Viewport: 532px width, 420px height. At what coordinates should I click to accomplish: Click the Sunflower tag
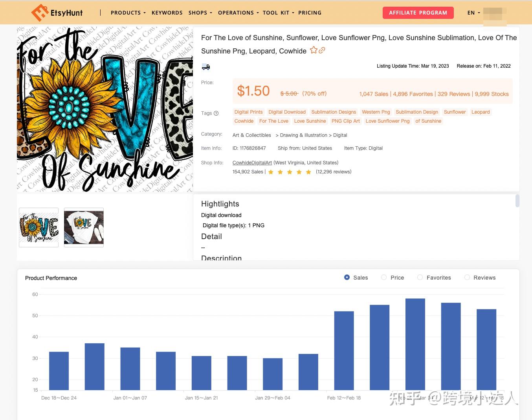click(x=455, y=112)
